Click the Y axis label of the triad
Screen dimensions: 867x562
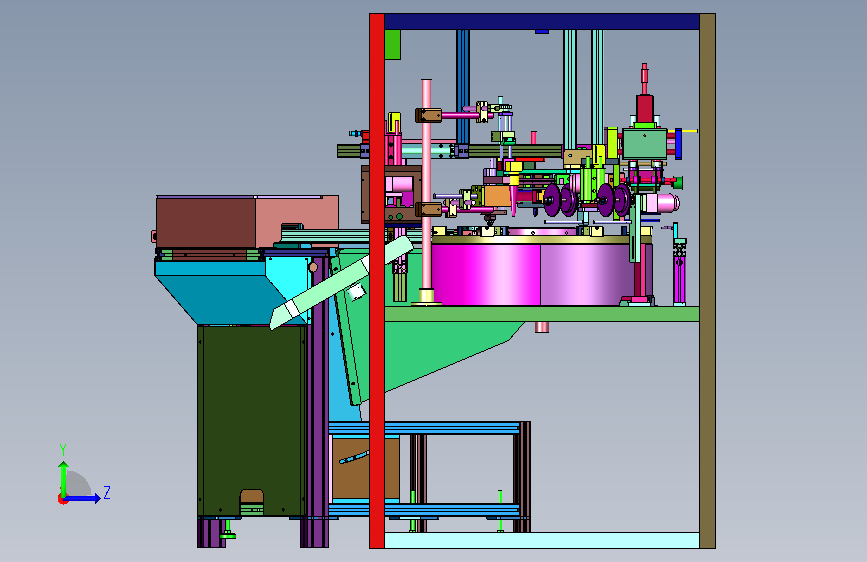pyautogui.click(x=63, y=450)
